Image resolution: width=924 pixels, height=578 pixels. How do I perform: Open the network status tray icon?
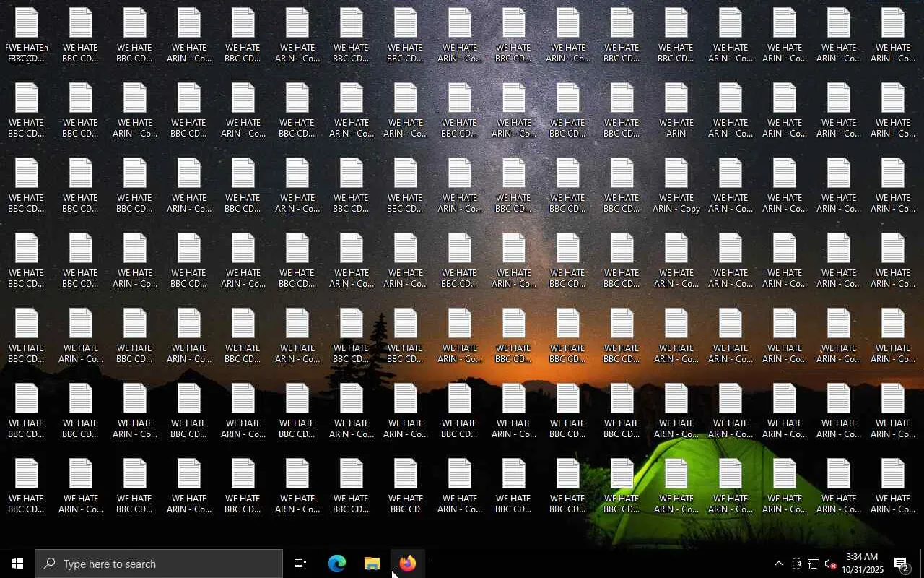click(x=814, y=564)
